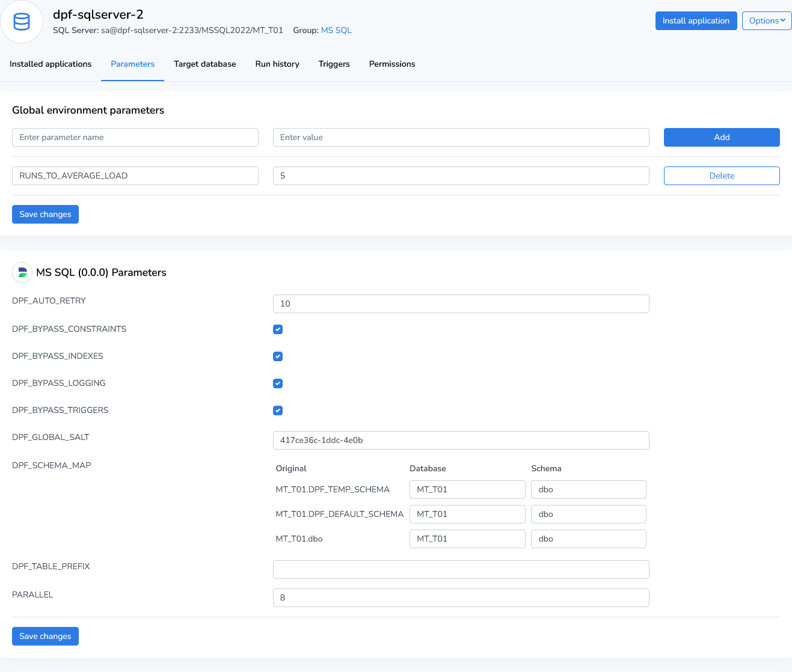Switch to the Target database tab
The height and width of the screenshot is (672, 792).
point(204,64)
